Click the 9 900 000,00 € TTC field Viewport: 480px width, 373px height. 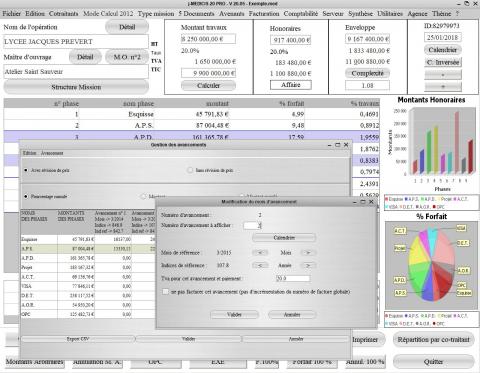[208, 73]
